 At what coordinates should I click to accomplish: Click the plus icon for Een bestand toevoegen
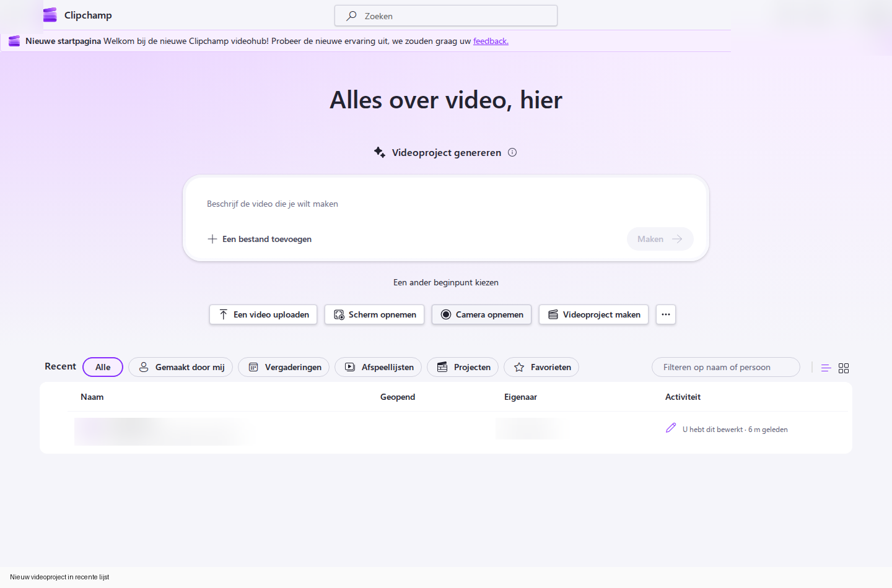[x=212, y=239]
